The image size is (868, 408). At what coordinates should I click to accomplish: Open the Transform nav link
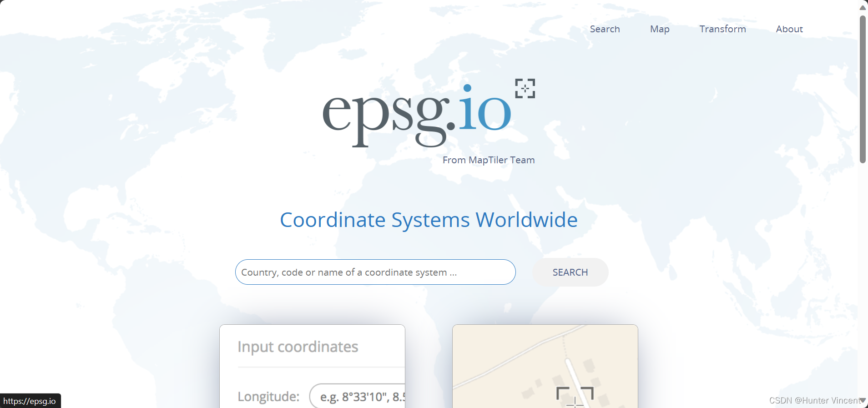tap(722, 29)
